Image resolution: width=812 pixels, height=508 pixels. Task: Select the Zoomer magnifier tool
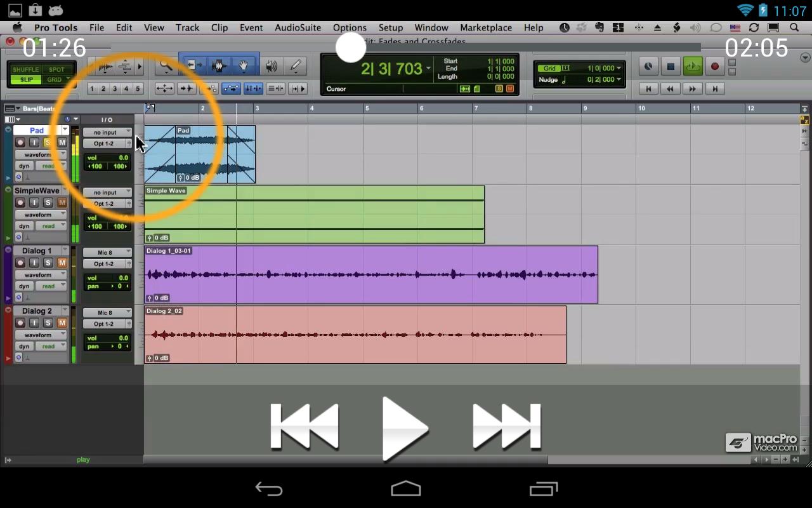[x=166, y=66]
